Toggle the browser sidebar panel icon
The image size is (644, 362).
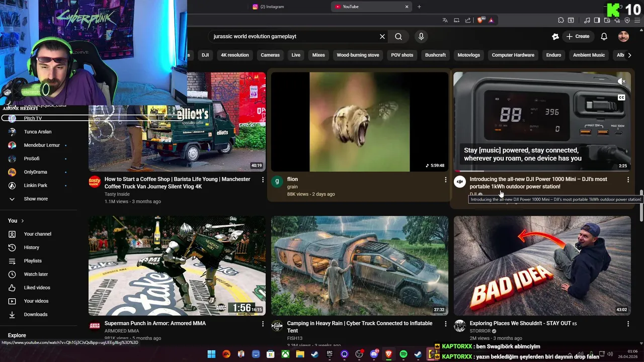click(x=597, y=20)
